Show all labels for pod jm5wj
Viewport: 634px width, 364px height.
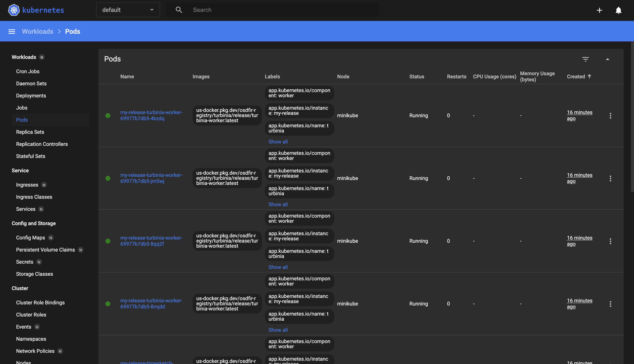(x=278, y=205)
